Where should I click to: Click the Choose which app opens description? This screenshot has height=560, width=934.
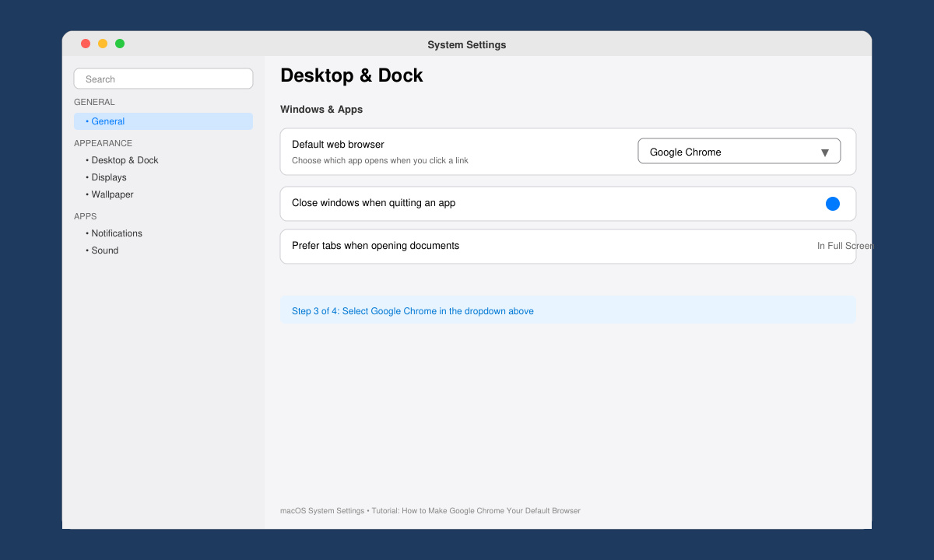pyautogui.click(x=380, y=161)
